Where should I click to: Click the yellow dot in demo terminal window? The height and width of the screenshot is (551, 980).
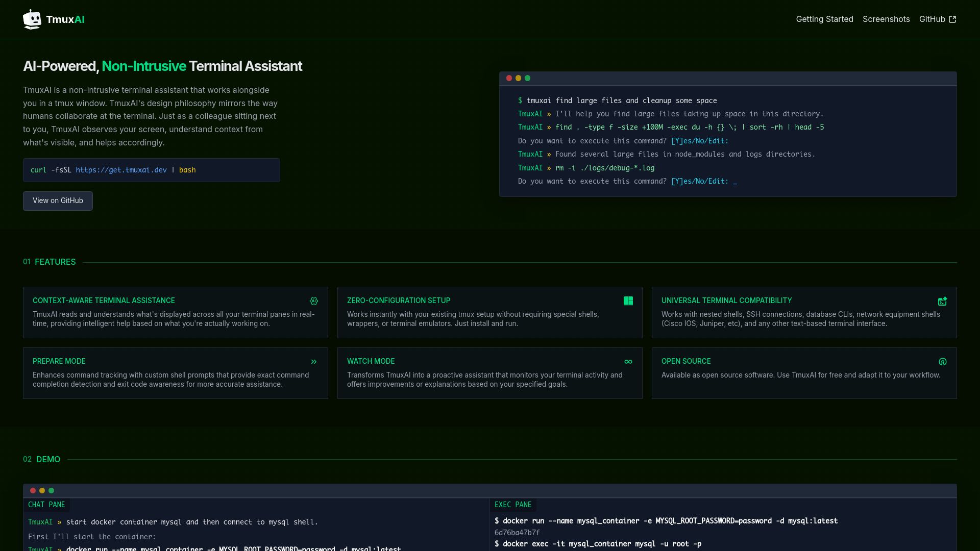tap(42, 490)
